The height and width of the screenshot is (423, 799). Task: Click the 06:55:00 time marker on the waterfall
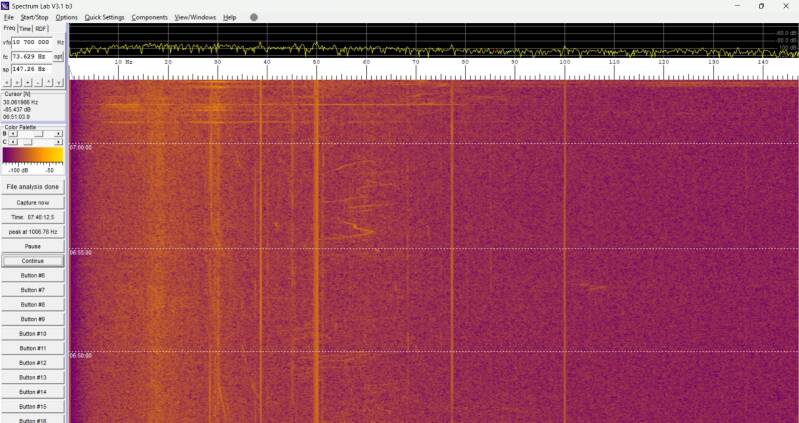pyautogui.click(x=81, y=252)
